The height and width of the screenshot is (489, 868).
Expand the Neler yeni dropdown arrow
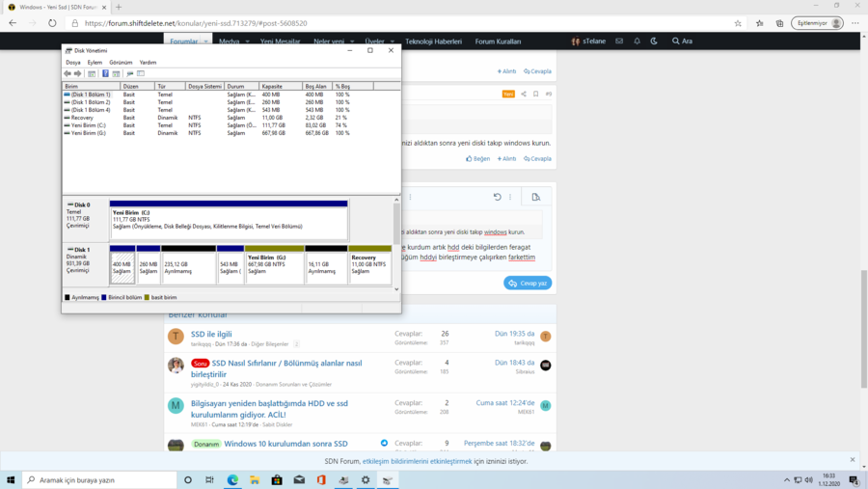(352, 41)
